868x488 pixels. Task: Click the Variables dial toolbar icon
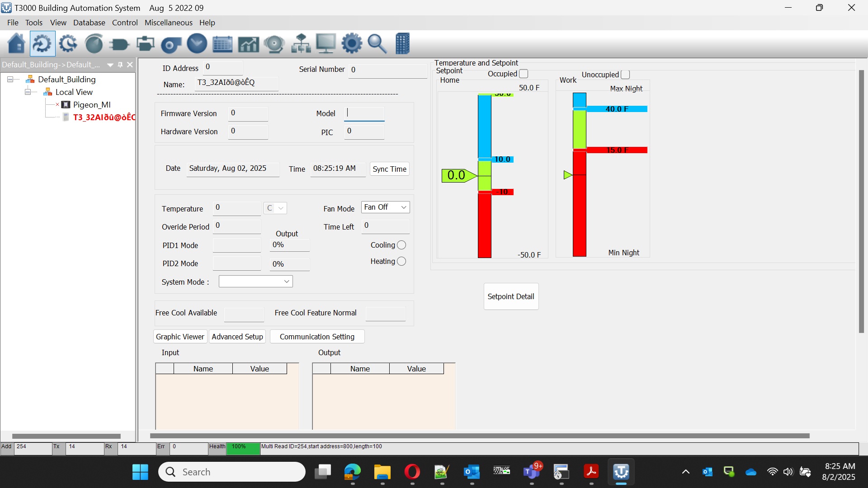[94, 44]
